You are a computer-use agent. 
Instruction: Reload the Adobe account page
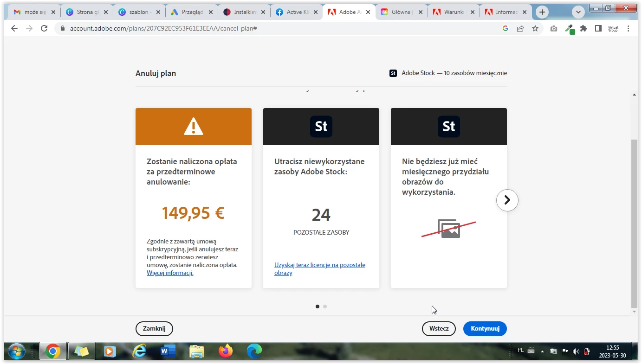[x=44, y=28]
